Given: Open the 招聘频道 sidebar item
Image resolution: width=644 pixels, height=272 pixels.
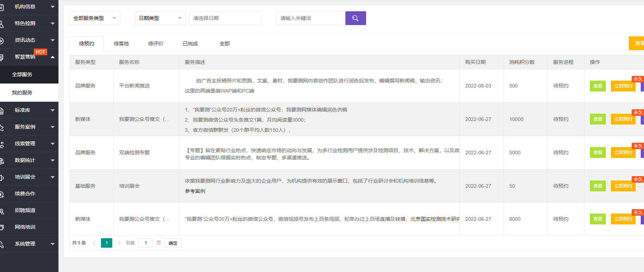Looking at the screenshot, I should (29, 211).
